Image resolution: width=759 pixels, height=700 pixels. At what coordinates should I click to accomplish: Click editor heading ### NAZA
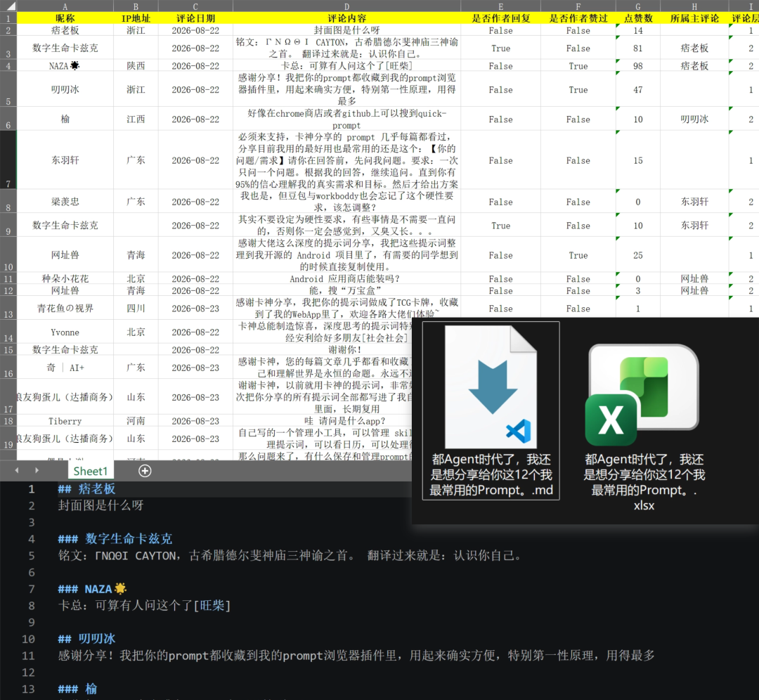[x=93, y=589]
